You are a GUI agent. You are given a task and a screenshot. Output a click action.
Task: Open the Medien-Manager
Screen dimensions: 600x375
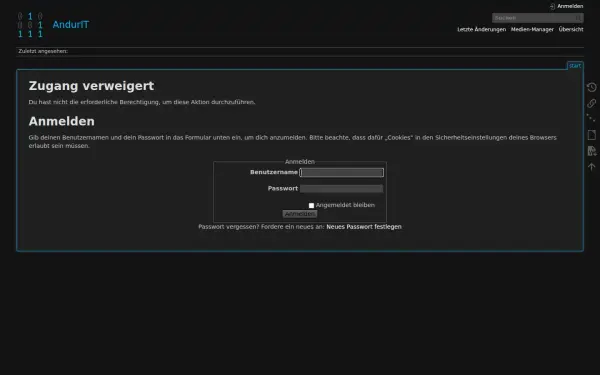coord(532,29)
